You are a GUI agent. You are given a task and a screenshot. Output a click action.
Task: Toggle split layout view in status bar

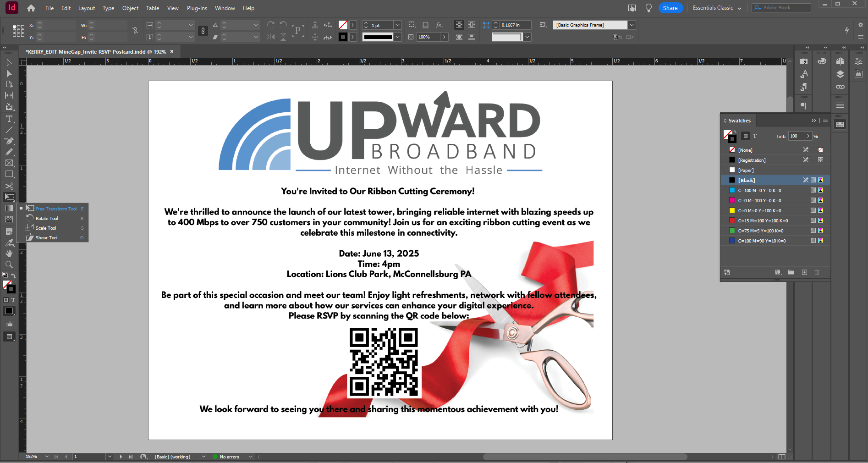[782, 457]
